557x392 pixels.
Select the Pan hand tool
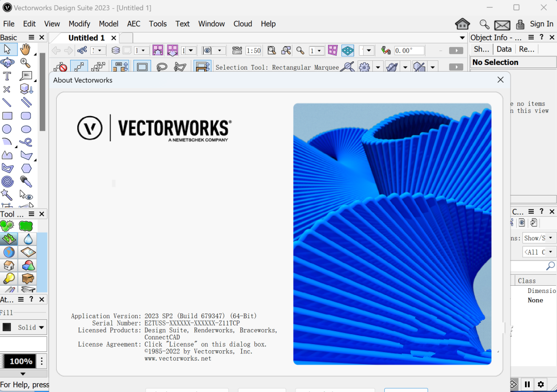[x=25, y=50]
